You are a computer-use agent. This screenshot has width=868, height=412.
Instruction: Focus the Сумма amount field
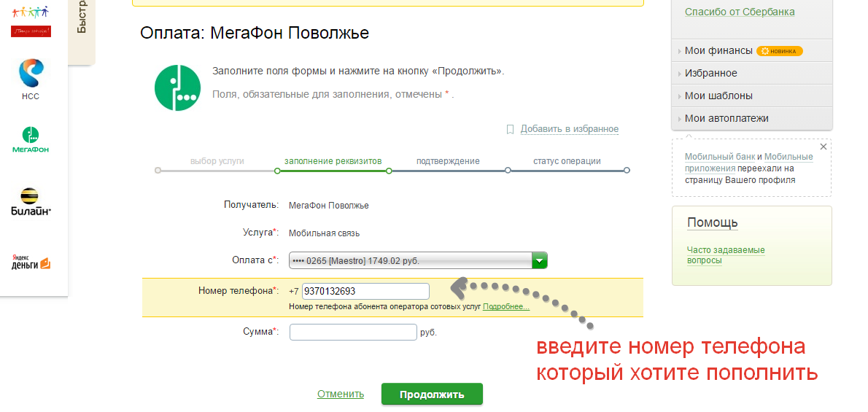353,333
